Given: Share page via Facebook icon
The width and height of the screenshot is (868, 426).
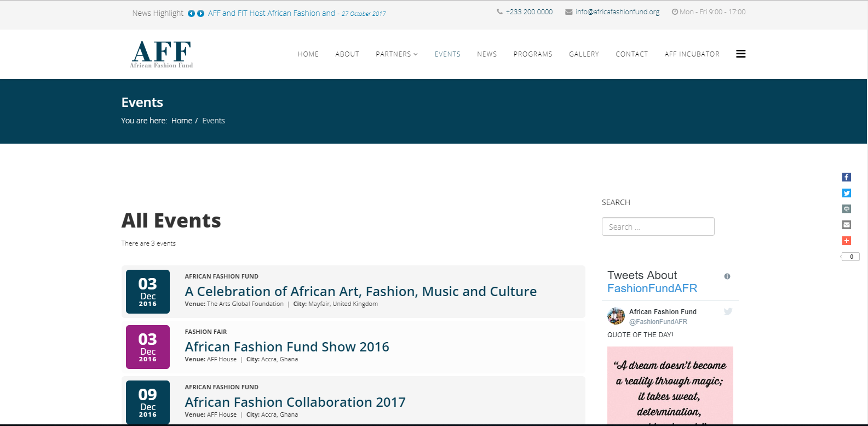Looking at the screenshot, I should (x=847, y=177).
